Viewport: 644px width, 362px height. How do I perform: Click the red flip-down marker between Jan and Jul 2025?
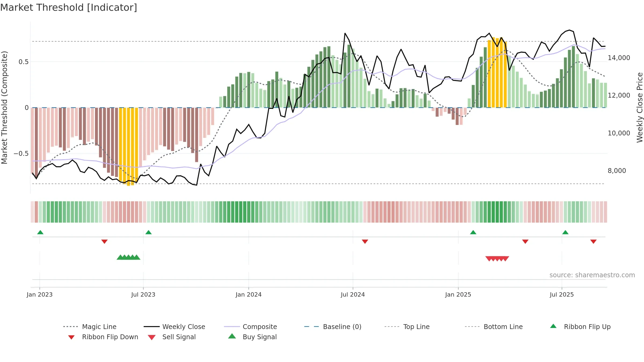click(x=525, y=242)
